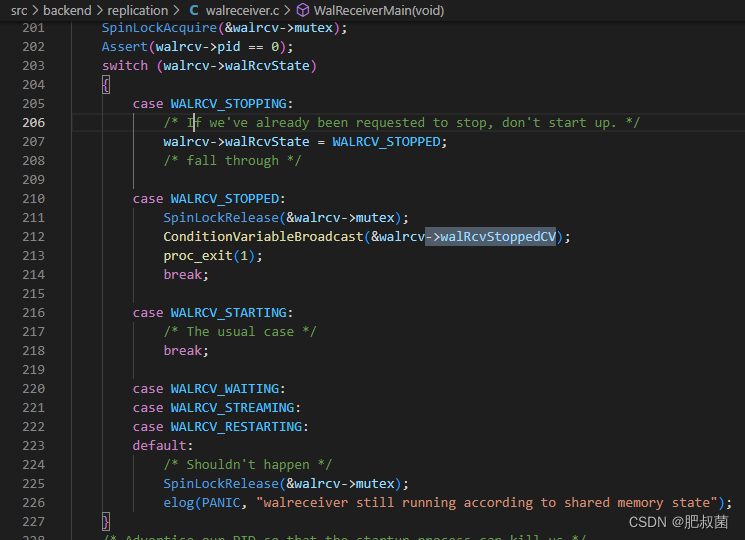Click 'case WALRCV_STOPPED:' label on line 210
Viewport: 745px width, 540px height.
(209, 199)
